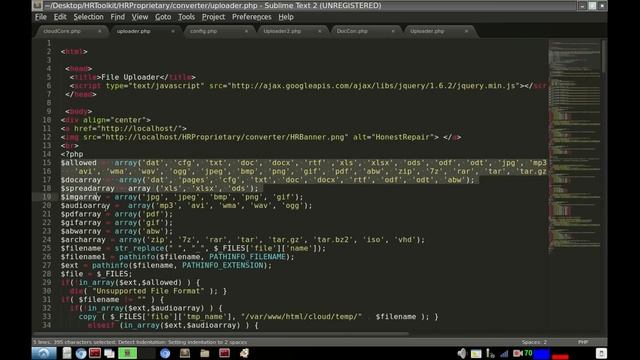
Task: Close the capitalized Uploader.php tab
Action: [466, 31]
